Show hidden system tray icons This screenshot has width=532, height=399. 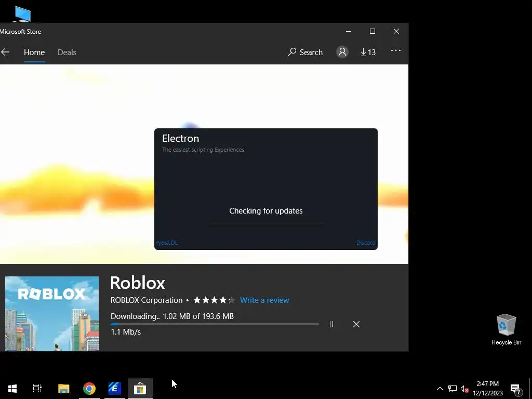(440, 389)
